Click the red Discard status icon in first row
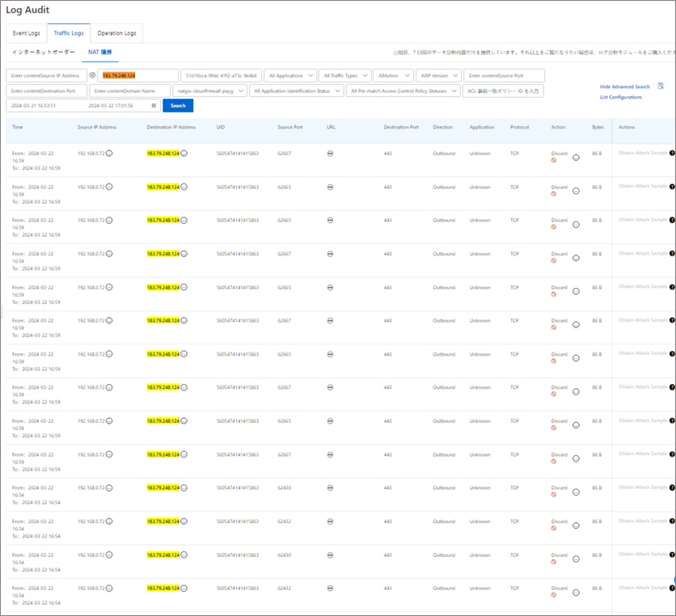Screen dimensions: 676x616 (554, 160)
